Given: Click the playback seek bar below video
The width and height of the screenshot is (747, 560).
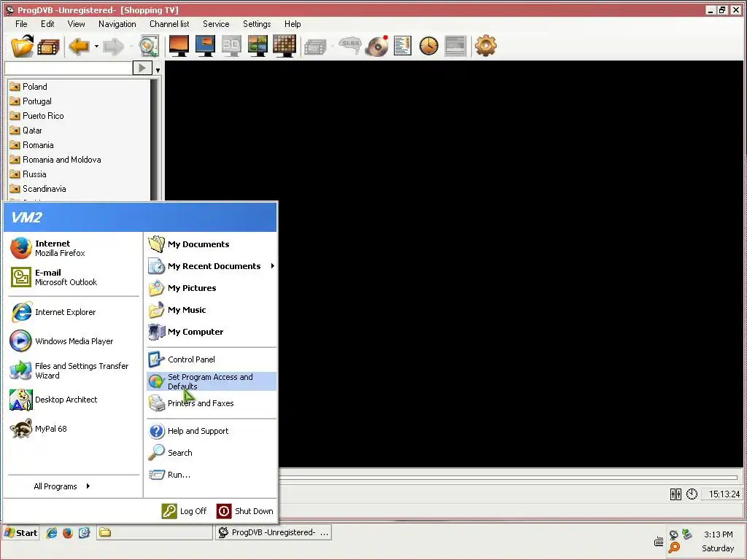Looking at the screenshot, I should coord(508,476).
